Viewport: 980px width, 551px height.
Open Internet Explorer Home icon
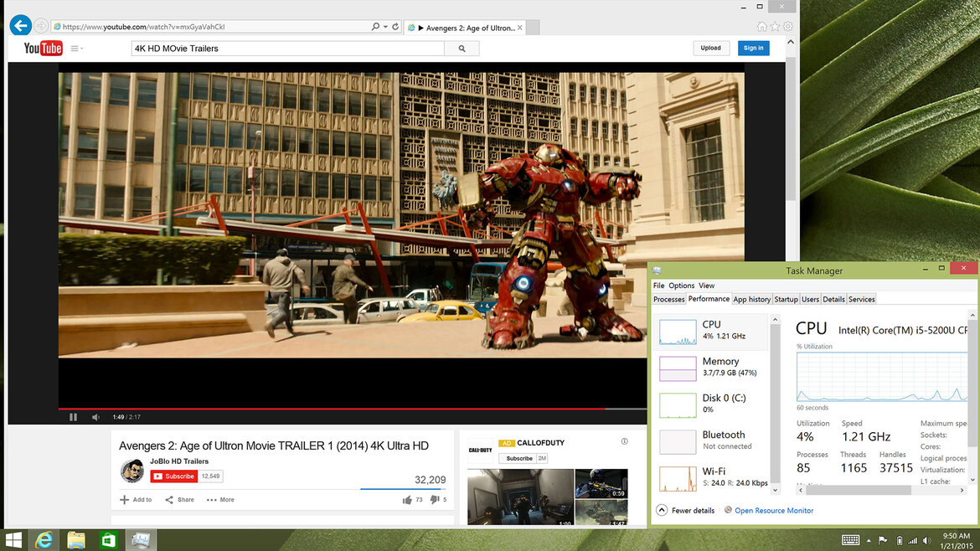pyautogui.click(x=762, y=27)
